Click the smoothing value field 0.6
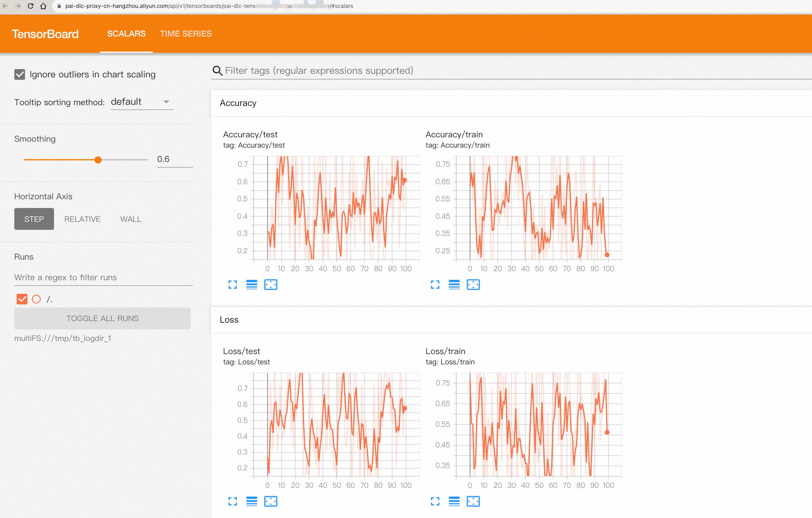The width and height of the screenshot is (812, 518). click(175, 159)
